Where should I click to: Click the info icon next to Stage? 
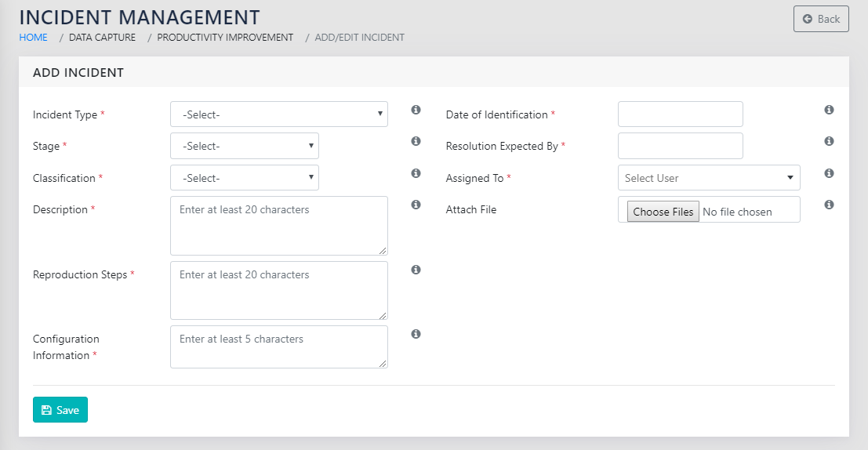tap(416, 141)
